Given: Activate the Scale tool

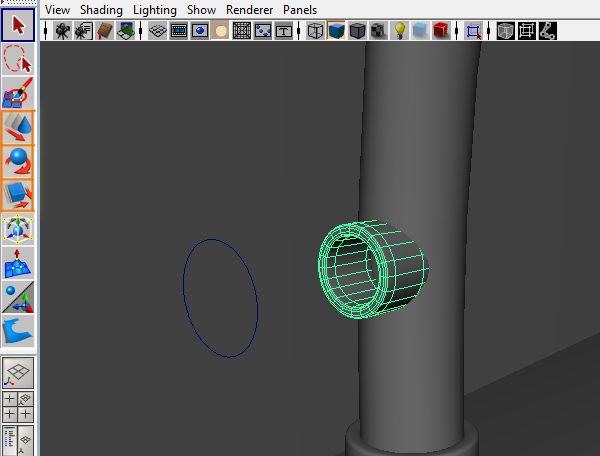Looking at the screenshot, I should click(18, 195).
